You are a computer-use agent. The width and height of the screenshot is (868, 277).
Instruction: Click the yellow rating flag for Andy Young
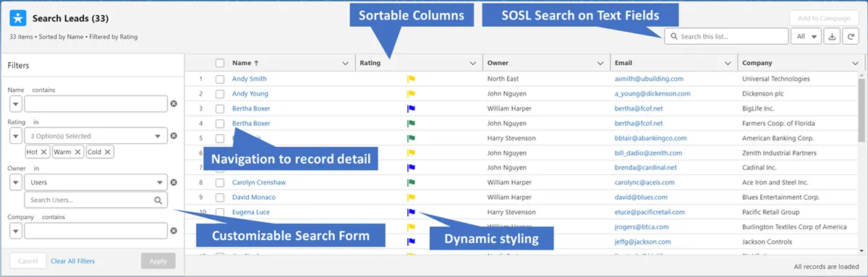pos(411,94)
